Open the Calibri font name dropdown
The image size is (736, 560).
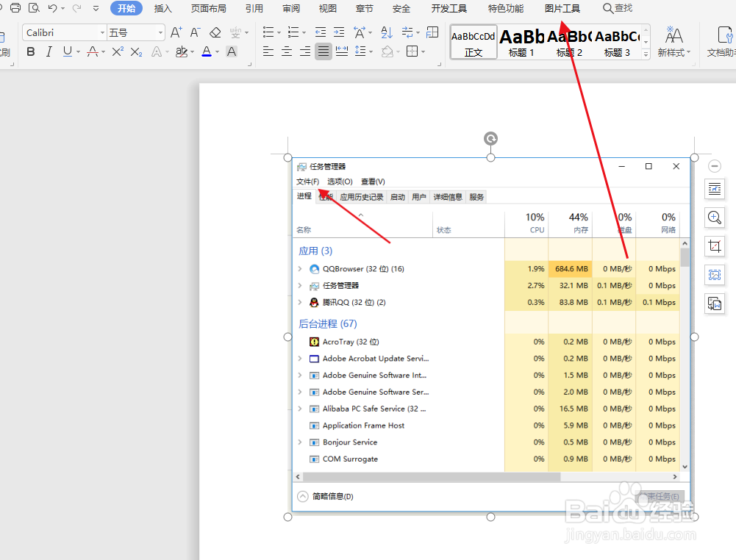(x=102, y=33)
